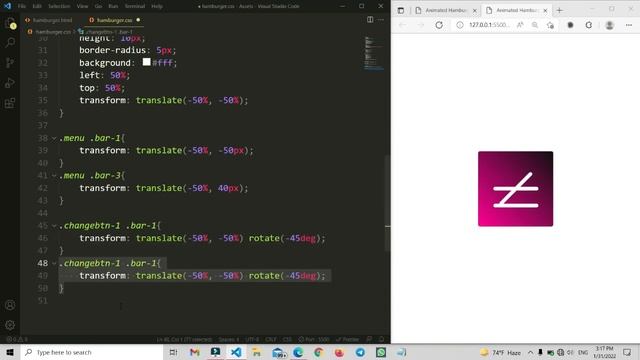Screen dimensions: 640x360
Task: Change the UTF-8 file encoding
Action: 252,339
